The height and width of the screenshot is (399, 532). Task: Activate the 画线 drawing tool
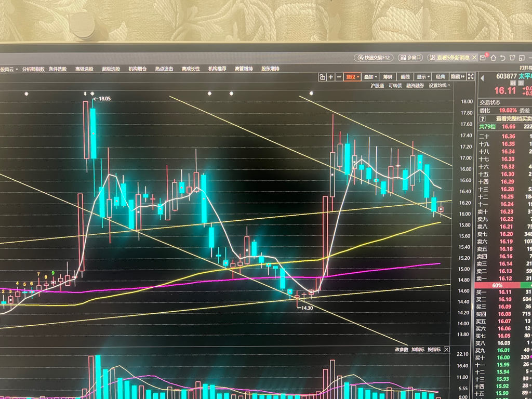click(x=405, y=77)
